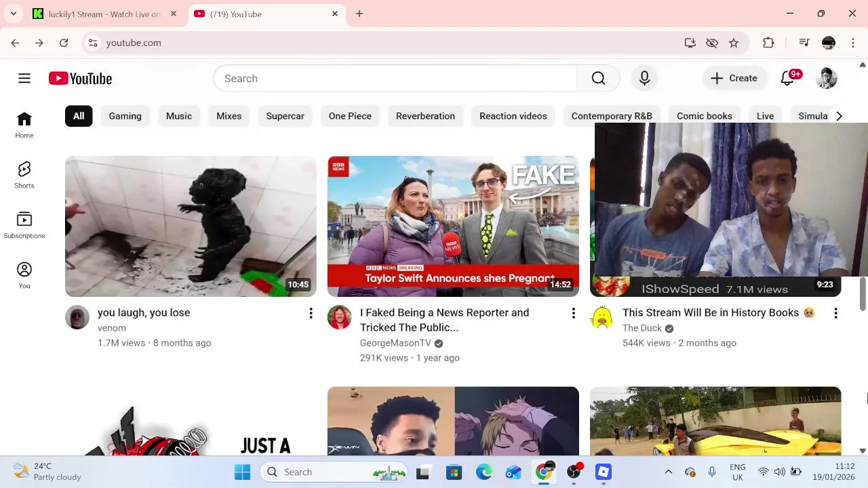This screenshot has width=868, height=488.
Task: Open the venom channel name link
Action: tap(112, 328)
